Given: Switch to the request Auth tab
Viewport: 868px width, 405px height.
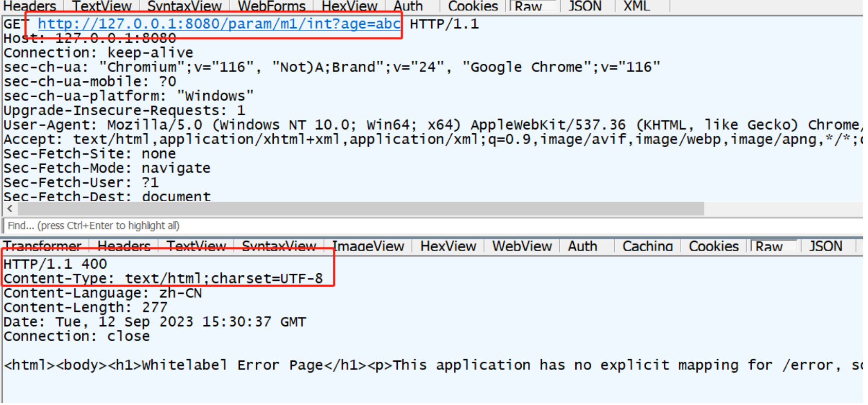Looking at the screenshot, I should 408,6.
